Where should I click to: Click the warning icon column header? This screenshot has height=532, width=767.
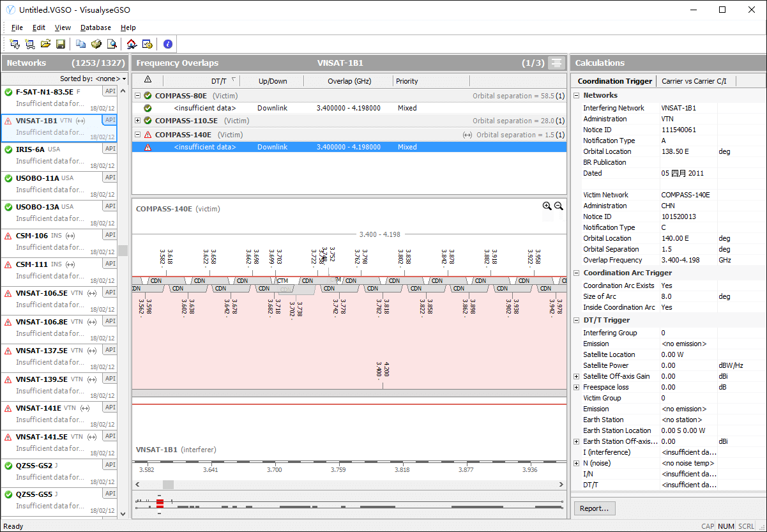(148, 80)
